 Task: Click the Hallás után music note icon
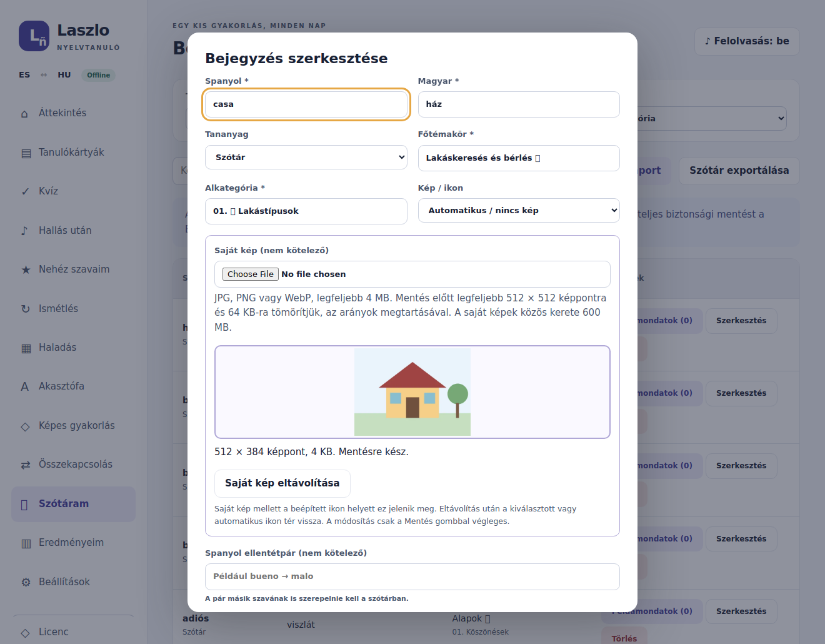coord(25,231)
